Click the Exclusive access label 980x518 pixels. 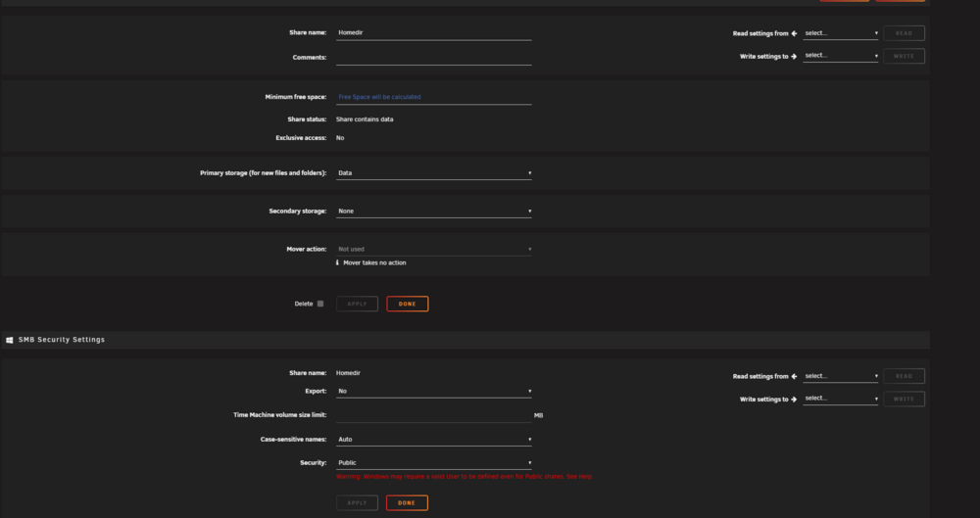(301, 138)
